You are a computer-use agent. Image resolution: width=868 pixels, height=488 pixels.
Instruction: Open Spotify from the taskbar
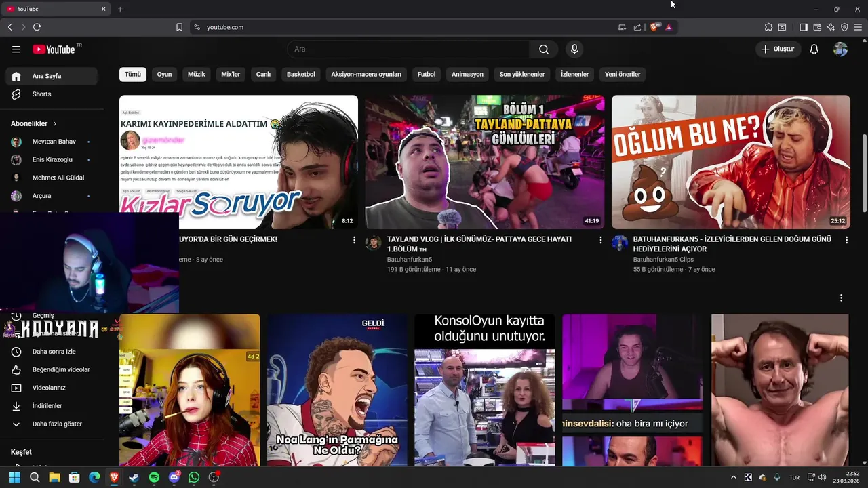click(x=154, y=477)
